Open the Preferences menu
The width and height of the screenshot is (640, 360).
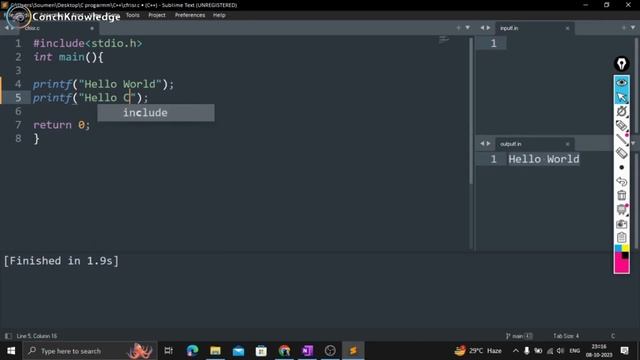click(x=190, y=15)
